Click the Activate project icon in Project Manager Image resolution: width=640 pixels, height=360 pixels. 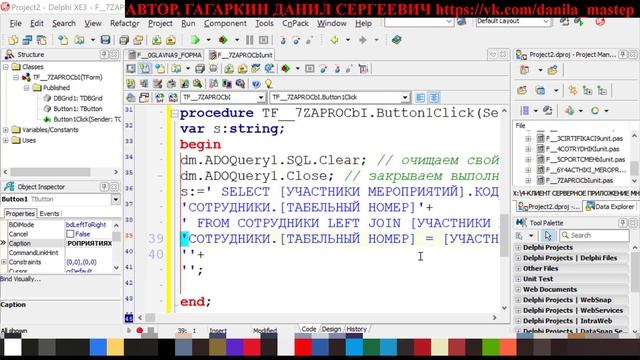tap(524, 70)
